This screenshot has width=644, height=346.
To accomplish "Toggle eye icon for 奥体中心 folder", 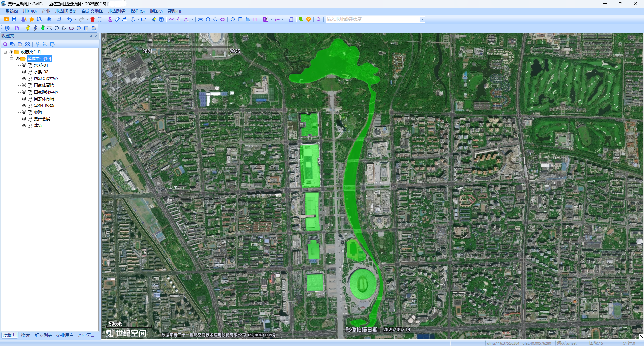I will [18, 59].
